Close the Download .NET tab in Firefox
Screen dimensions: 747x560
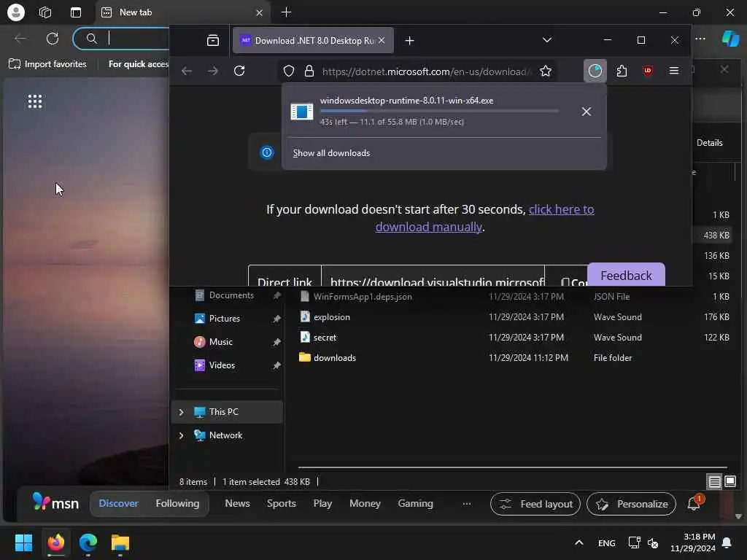pos(382,41)
